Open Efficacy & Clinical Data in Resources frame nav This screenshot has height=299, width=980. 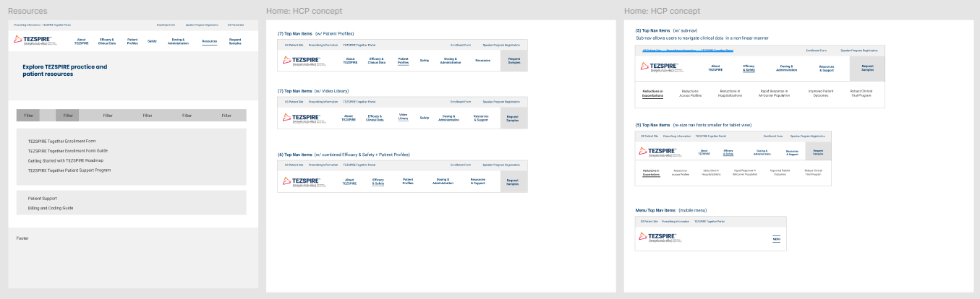(x=106, y=41)
